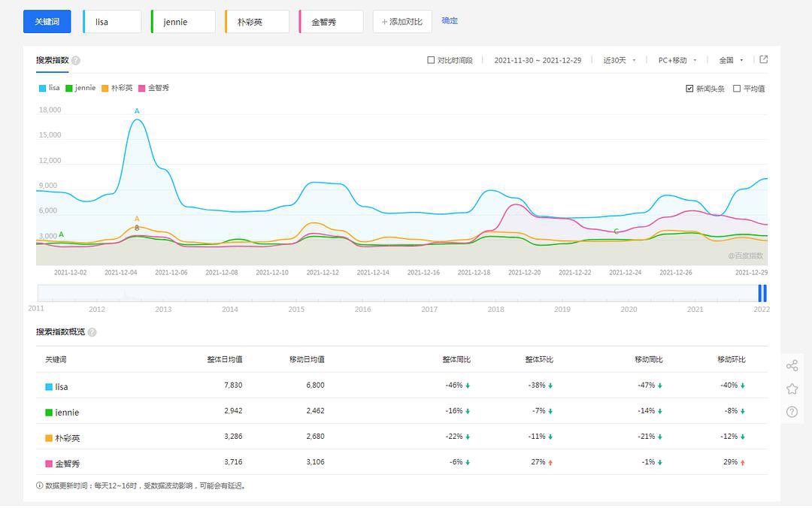Click the blue A news marker at the lisa peak

137,110
